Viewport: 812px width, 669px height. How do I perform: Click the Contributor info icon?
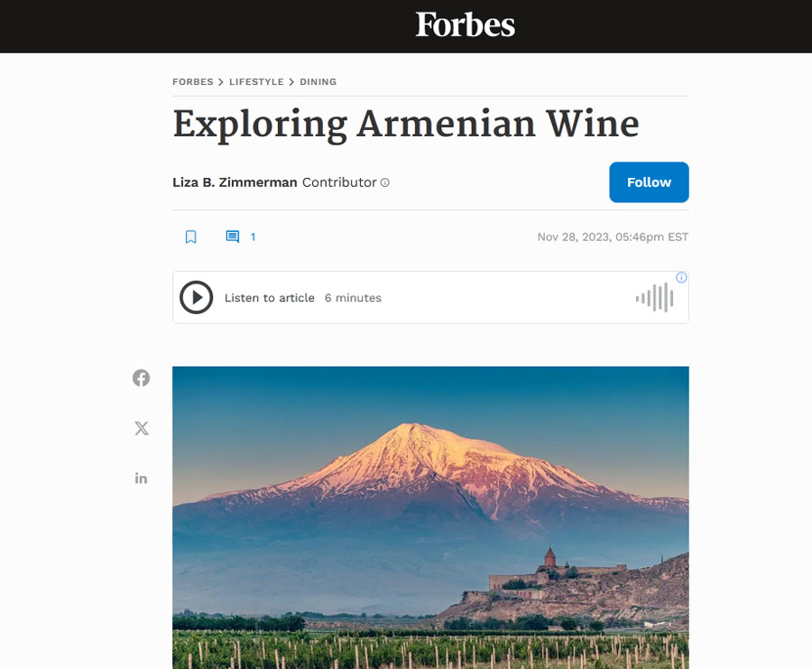pos(384,182)
